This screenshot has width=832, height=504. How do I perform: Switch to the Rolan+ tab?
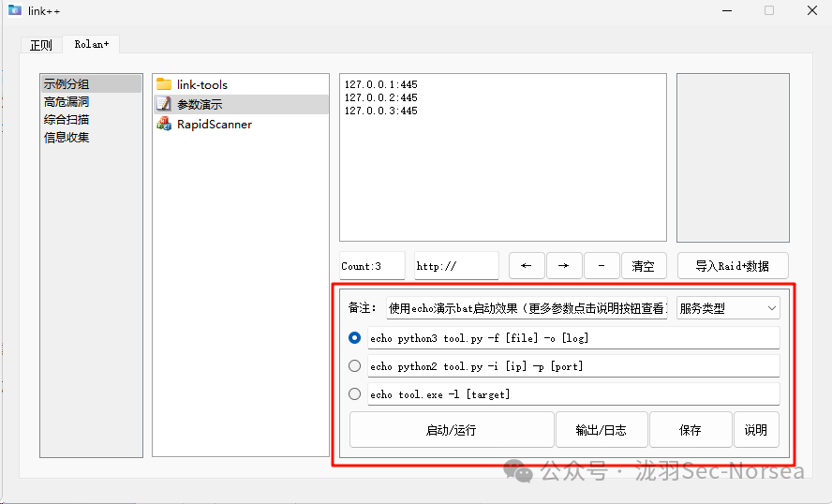click(91, 44)
